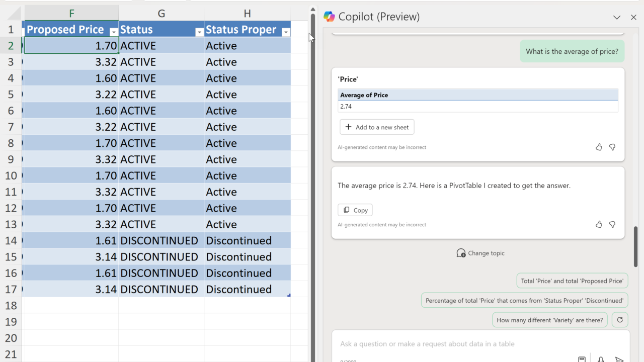Viewport: 644px width, 362px height.
Task: Thumbs up the 'Price' PivotTable answer card
Action: click(x=599, y=147)
